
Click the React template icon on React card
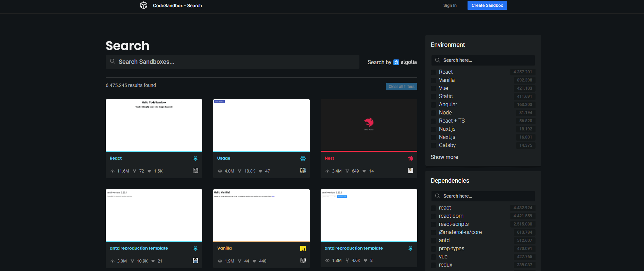(x=196, y=159)
